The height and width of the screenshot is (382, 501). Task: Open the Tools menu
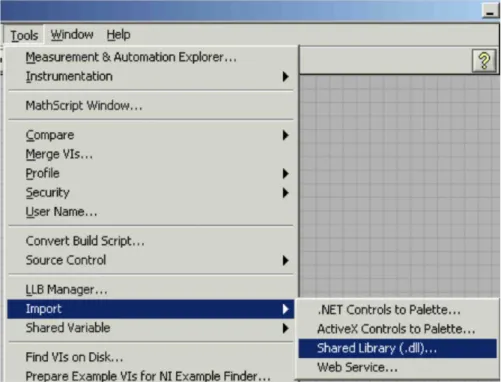(24, 35)
